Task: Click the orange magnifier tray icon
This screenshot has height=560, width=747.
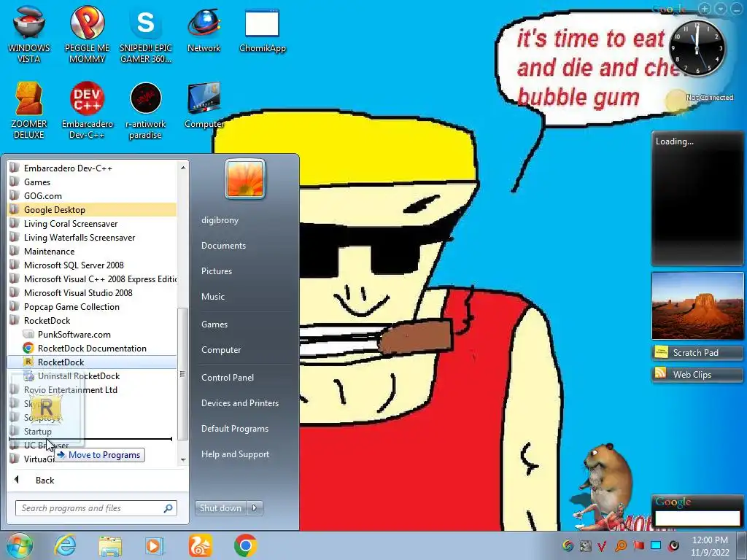Action: (x=621, y=545)
